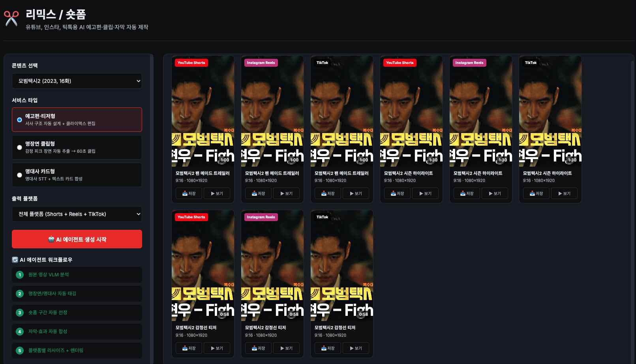Open the Instagram Reels 팬 메이드 트레일러 thumbnail

(x=272, y=111)
